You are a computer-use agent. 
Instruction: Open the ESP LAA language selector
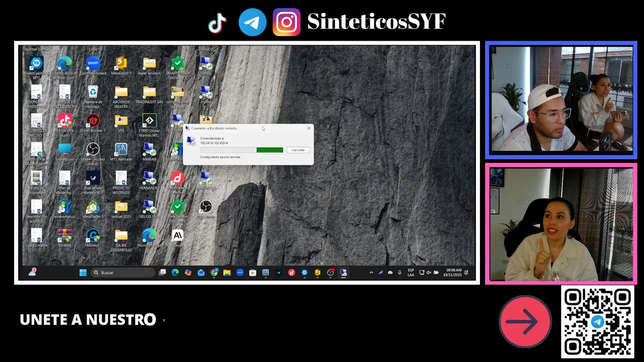click(411, 273)
